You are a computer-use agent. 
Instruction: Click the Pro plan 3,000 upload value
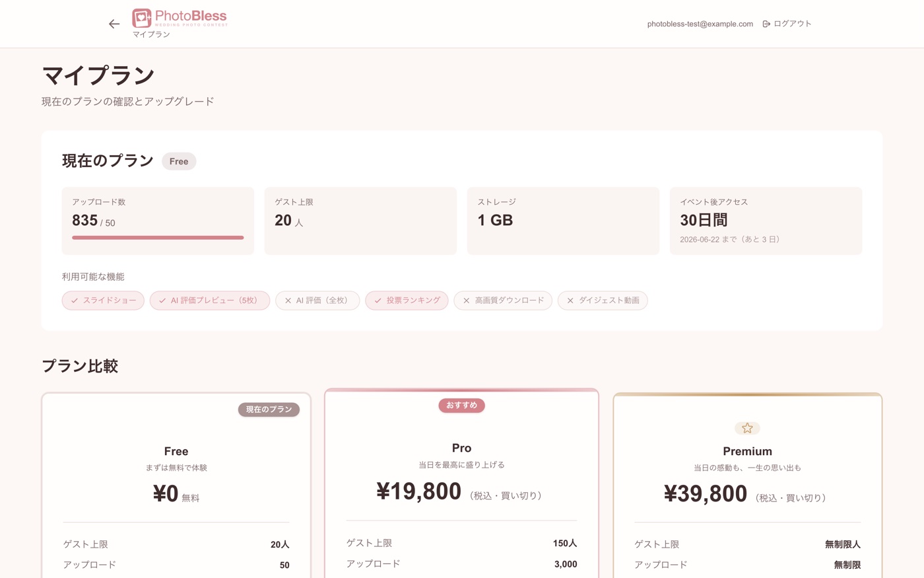point(566,564)
